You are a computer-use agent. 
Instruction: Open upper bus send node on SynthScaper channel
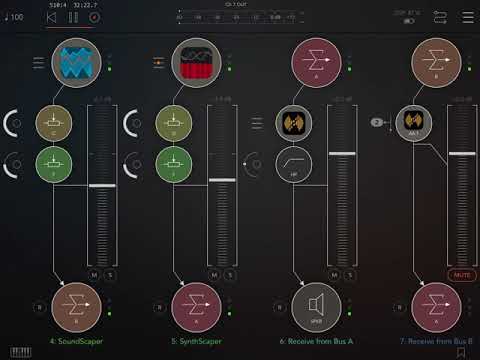click(174, 123)
